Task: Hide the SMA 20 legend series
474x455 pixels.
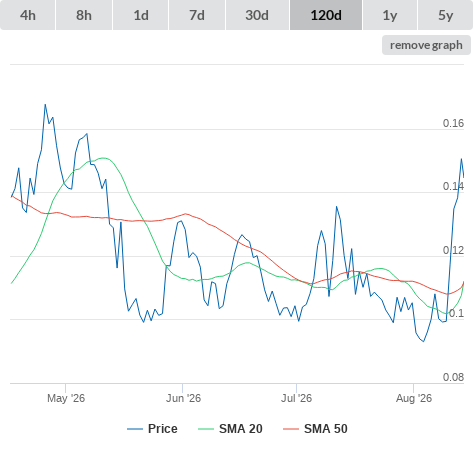Action: (x=230, y=429)
